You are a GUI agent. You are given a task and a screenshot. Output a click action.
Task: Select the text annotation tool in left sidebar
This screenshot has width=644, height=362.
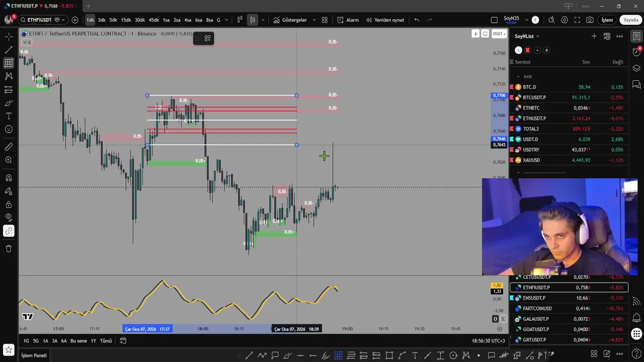click(9, 116)
